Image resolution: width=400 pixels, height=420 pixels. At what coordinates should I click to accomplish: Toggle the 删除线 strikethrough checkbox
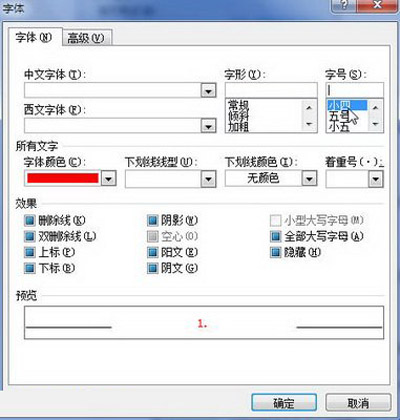30,220
